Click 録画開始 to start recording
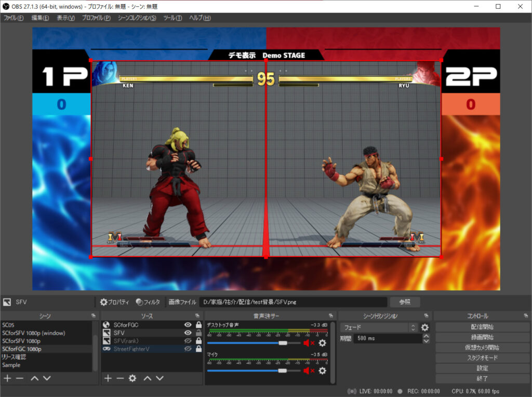Screen dimensions: 532x397 click(482, 337)
